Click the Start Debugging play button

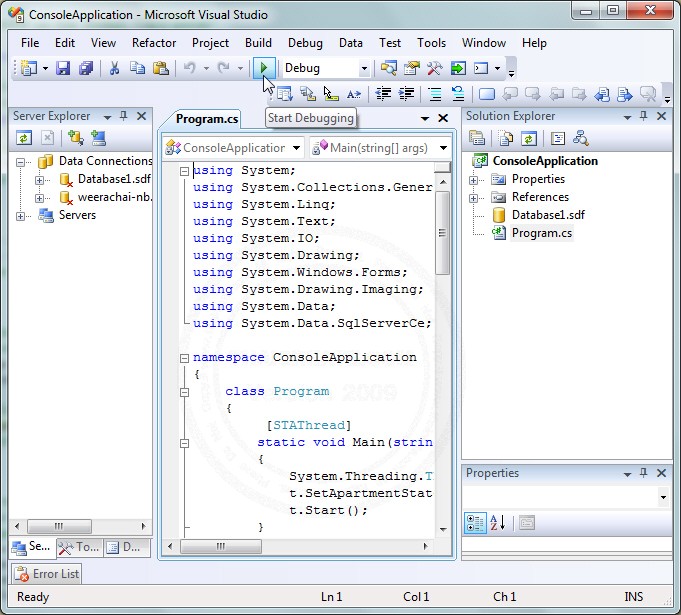pos(264,68)
